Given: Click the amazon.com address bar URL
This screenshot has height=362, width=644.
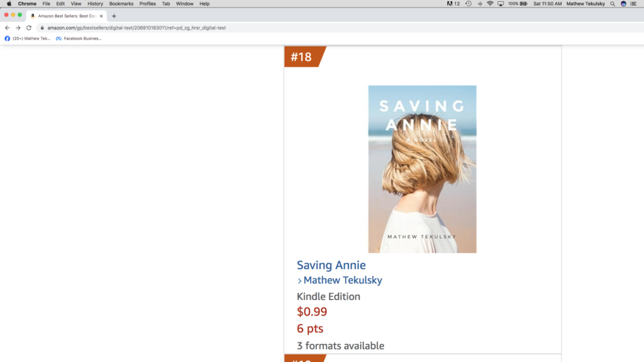Looking at the screenshot, I should 136,28.
